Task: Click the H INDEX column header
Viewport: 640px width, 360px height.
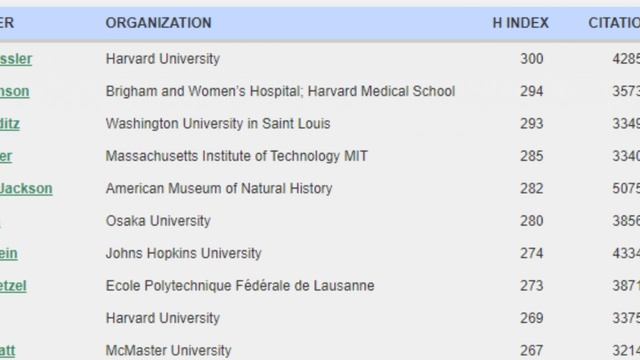Action: [x=520, y=23]
